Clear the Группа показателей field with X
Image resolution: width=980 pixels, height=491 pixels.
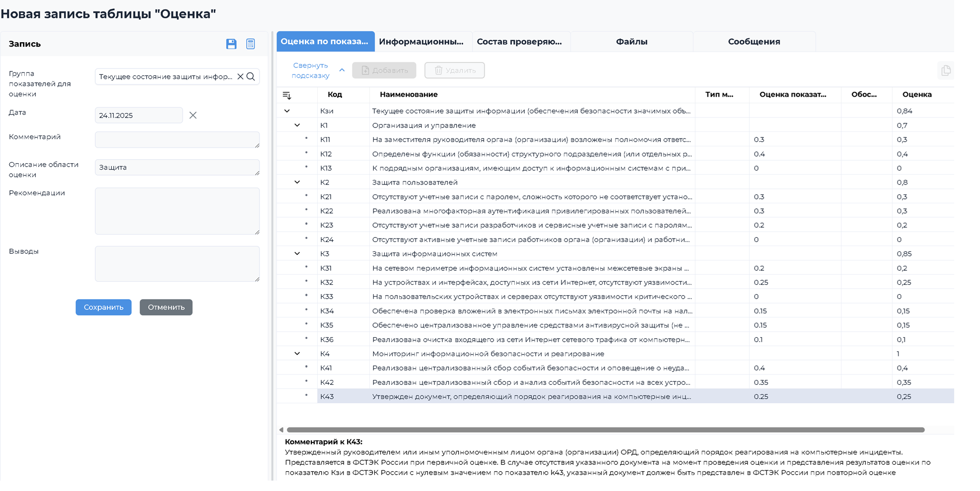(240, 76)
